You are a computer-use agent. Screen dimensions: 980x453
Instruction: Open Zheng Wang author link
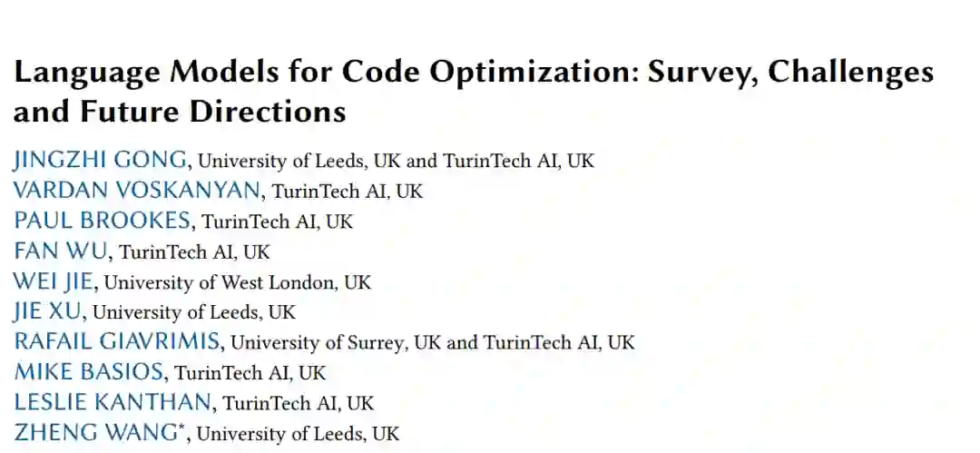[x=95, y=433]
